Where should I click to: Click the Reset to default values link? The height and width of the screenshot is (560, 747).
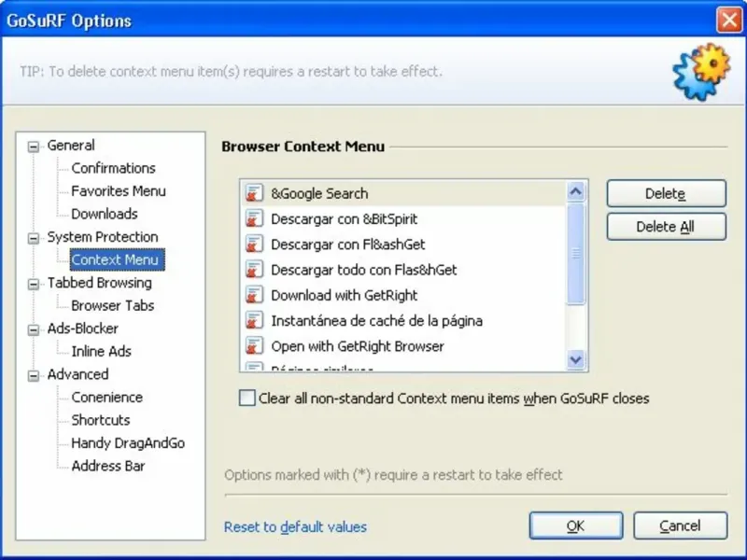pyautogui.click(x=295, y=527)
